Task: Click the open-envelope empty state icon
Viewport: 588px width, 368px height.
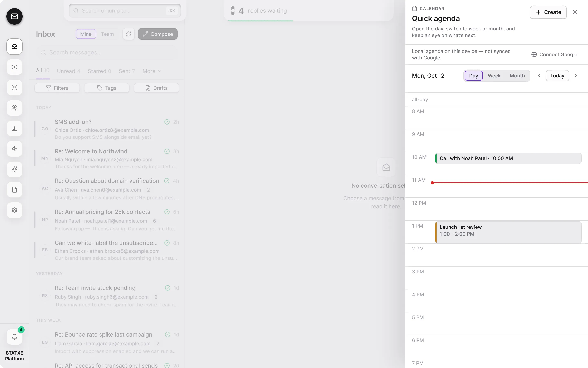Action: coord(386,167)
